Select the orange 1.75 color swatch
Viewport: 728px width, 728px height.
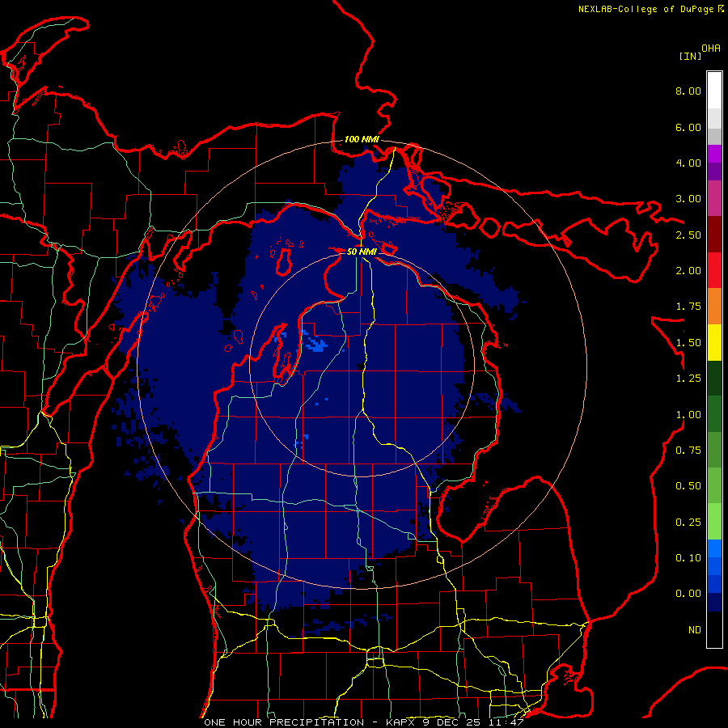(714, 306)
